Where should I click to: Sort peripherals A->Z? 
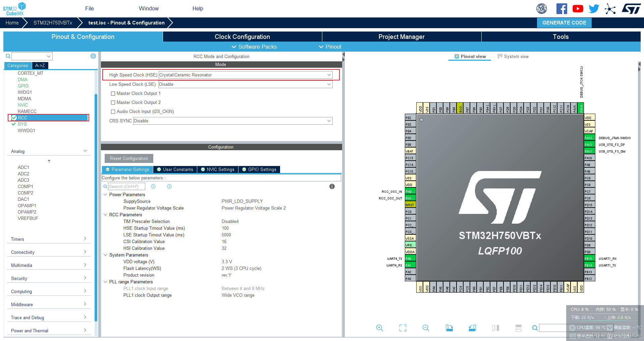coord(40,65)
